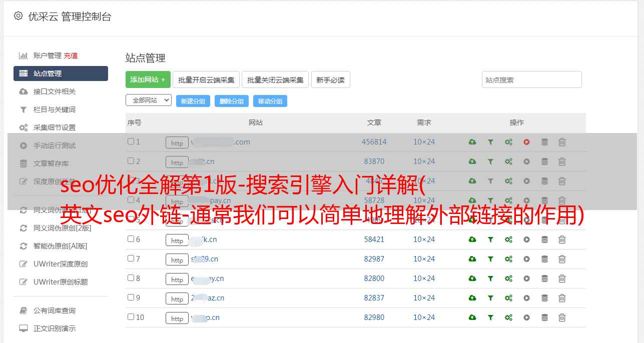The height and width of the screenshot is (343, 644).
Task: Open the database icon in row 1
Action: click(544, 142)
